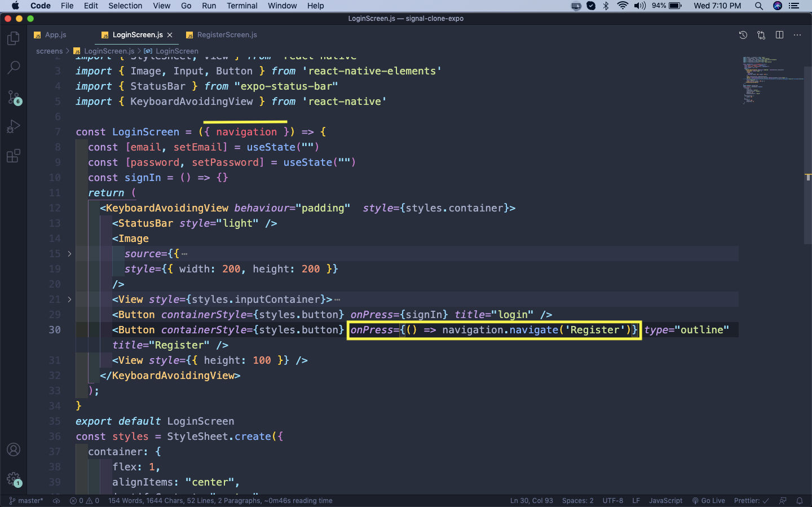Open the Extensions view
The width and height of the screenshot is (812, 507).
(x=14, y=156)
